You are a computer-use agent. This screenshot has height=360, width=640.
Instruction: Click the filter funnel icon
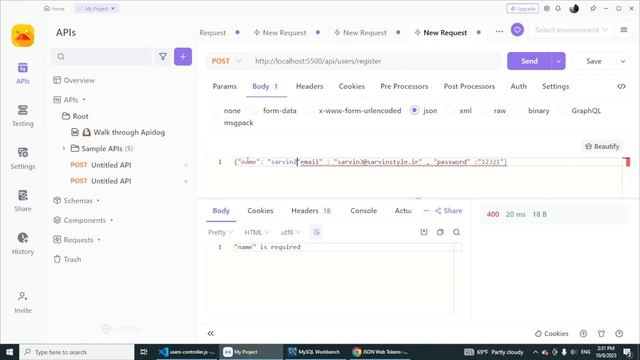(163, 57)
